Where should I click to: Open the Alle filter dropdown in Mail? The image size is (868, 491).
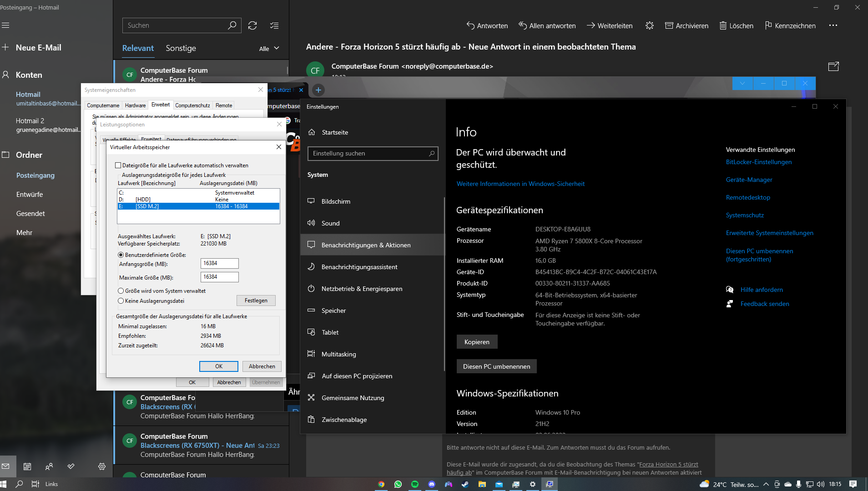point(269,49)
